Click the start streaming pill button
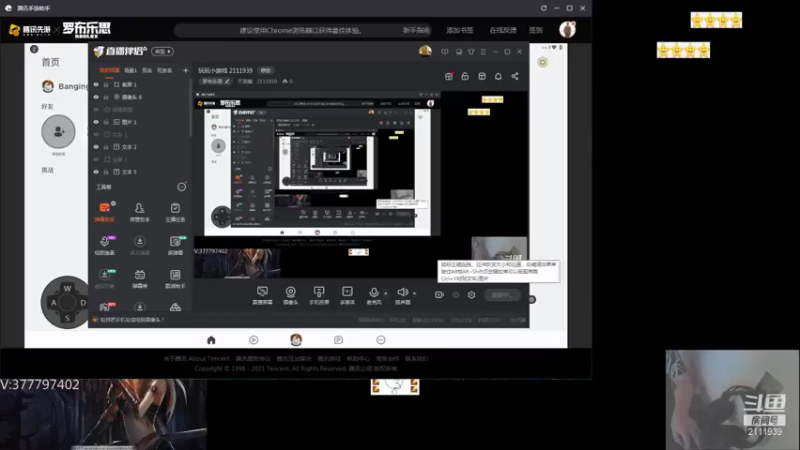This screenshot has width=800, height=450. (x=503, y=295)
